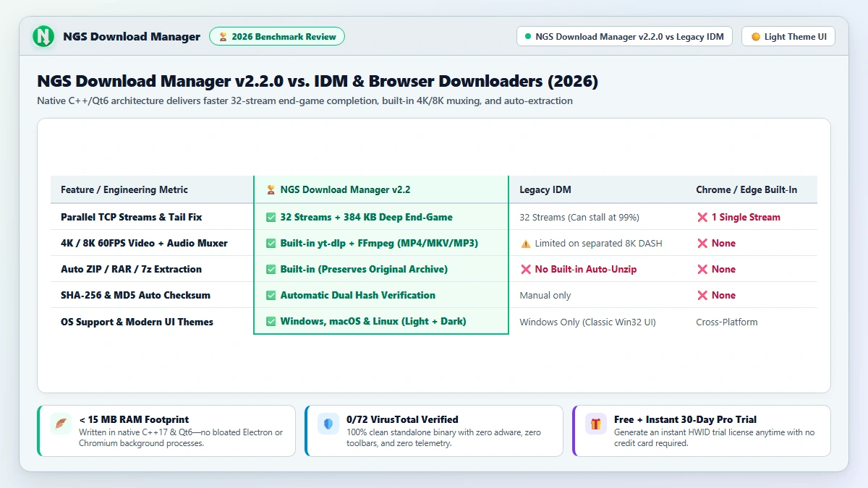Click the NGS v2.2.0 vs Legacy IDM pill
Screen dimensions: 868x488
625,36
